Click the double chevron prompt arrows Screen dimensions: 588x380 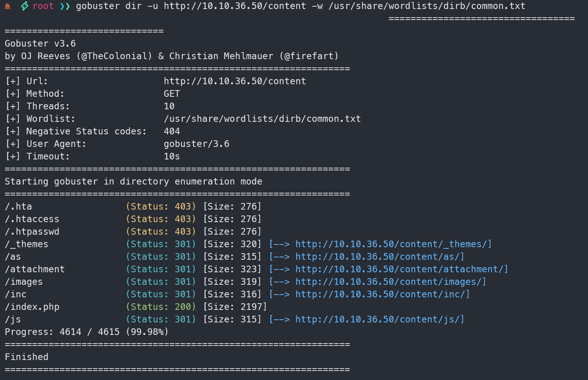65,6
